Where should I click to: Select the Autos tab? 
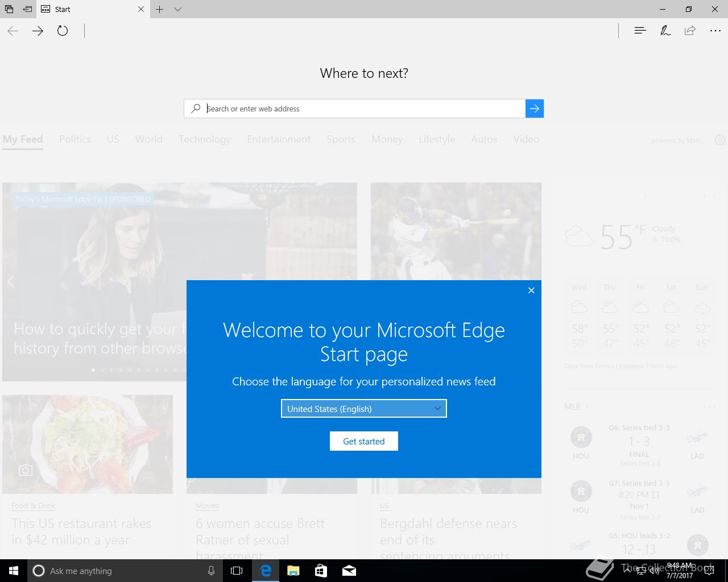click(x=484, y=139)
